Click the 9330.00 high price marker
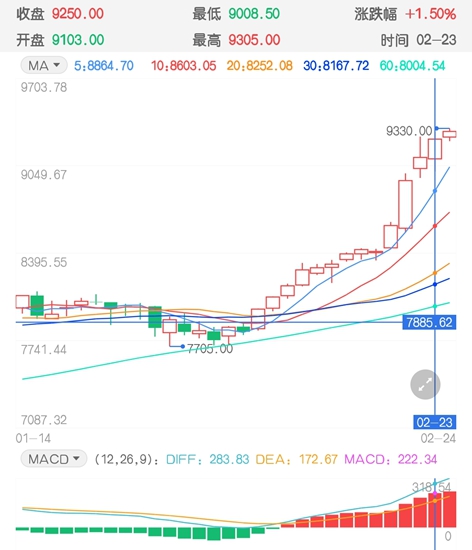The width and height of the screenshot is (472, 550). (409, 131)
